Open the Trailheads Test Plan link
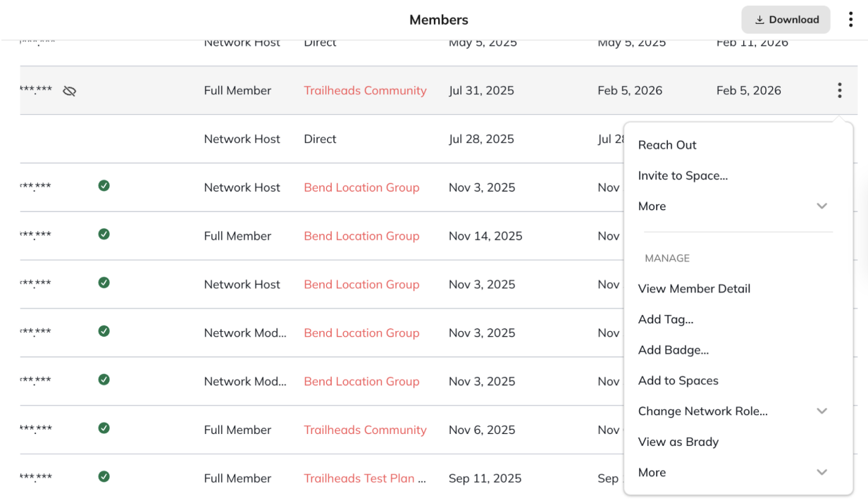 [x=365, y=478]
